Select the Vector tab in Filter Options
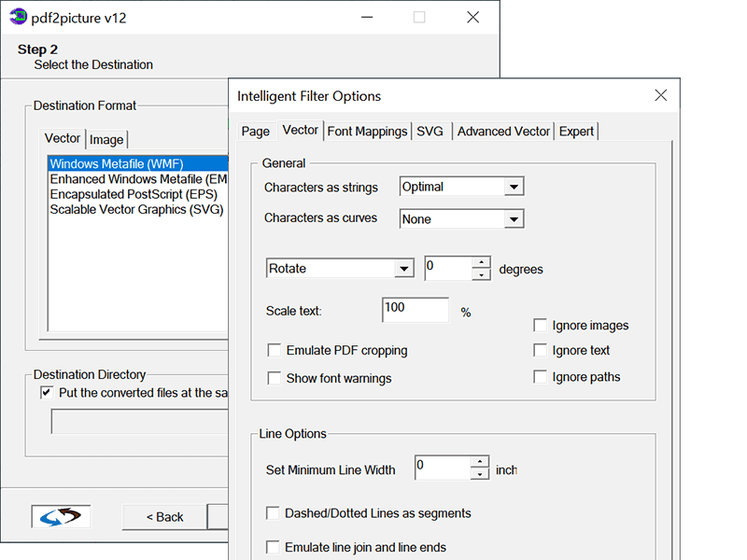The width and height of the screenshot is (747, 560). tap(300, 130)
